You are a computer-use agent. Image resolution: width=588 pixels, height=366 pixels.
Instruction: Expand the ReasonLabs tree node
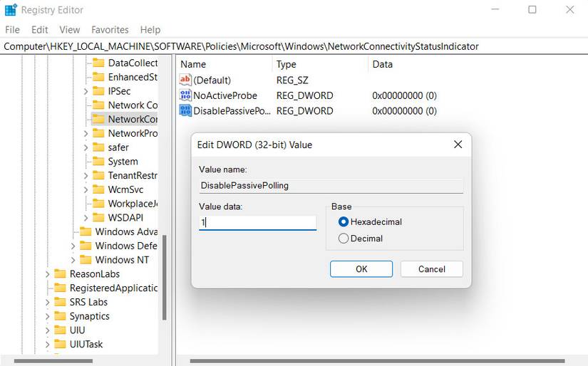pos(48,274)
